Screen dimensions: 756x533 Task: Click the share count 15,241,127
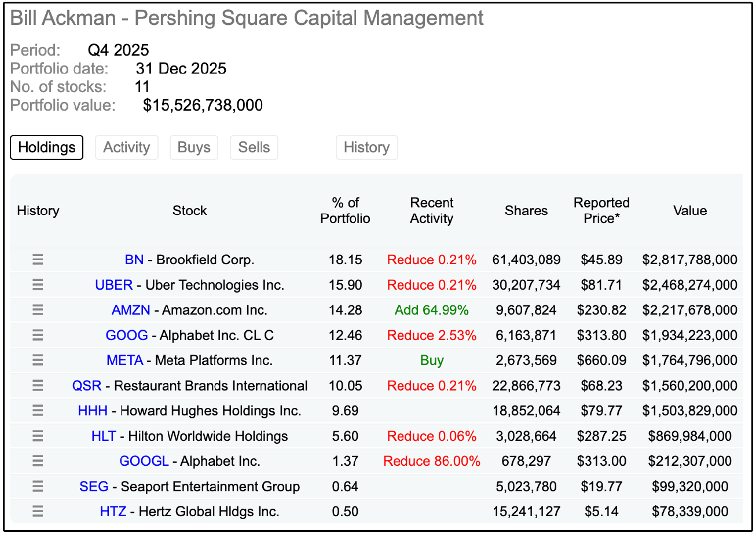coord(526,512)
